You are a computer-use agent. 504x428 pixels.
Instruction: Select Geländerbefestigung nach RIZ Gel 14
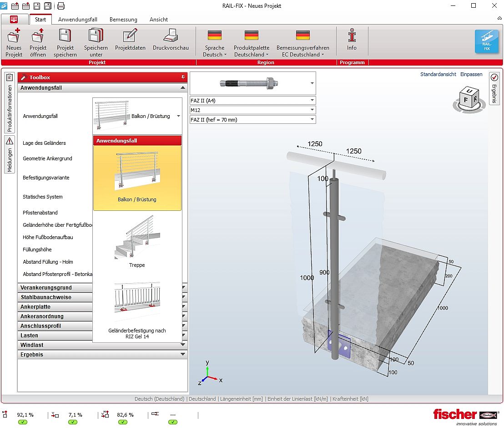click(137, 310)
